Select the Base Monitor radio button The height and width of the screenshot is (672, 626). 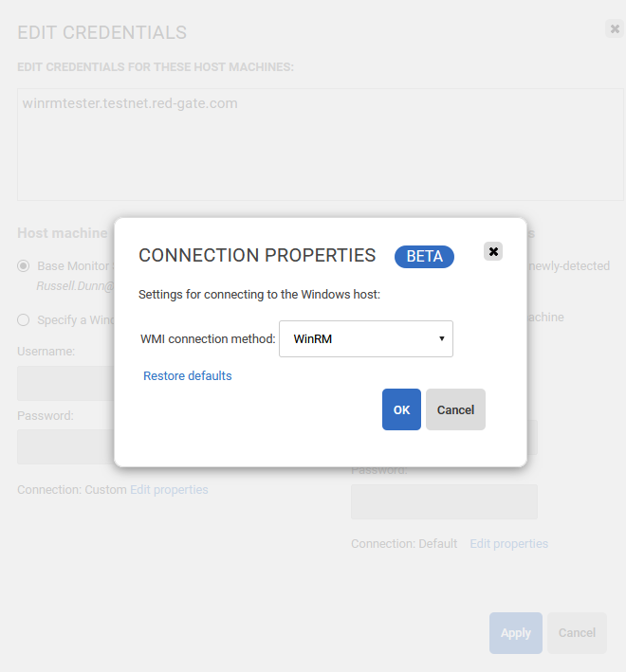pyautogui.click(x=24, y=266)
